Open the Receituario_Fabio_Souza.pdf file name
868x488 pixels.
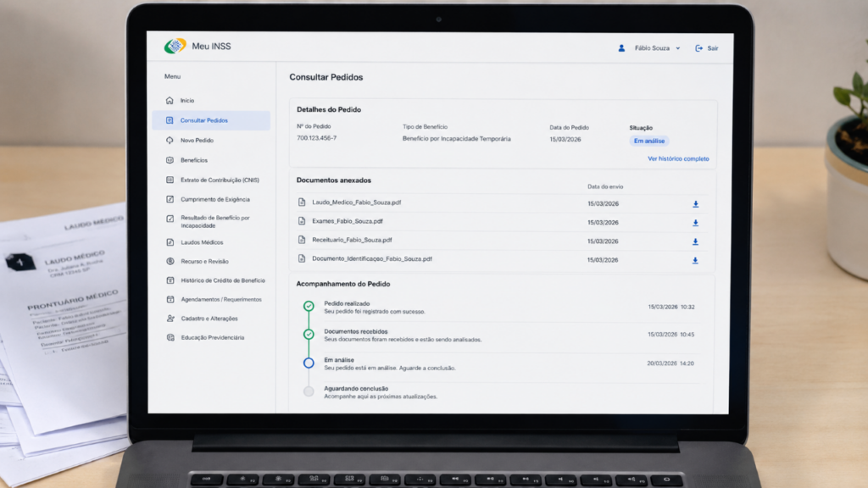click(x=352, y=240)
